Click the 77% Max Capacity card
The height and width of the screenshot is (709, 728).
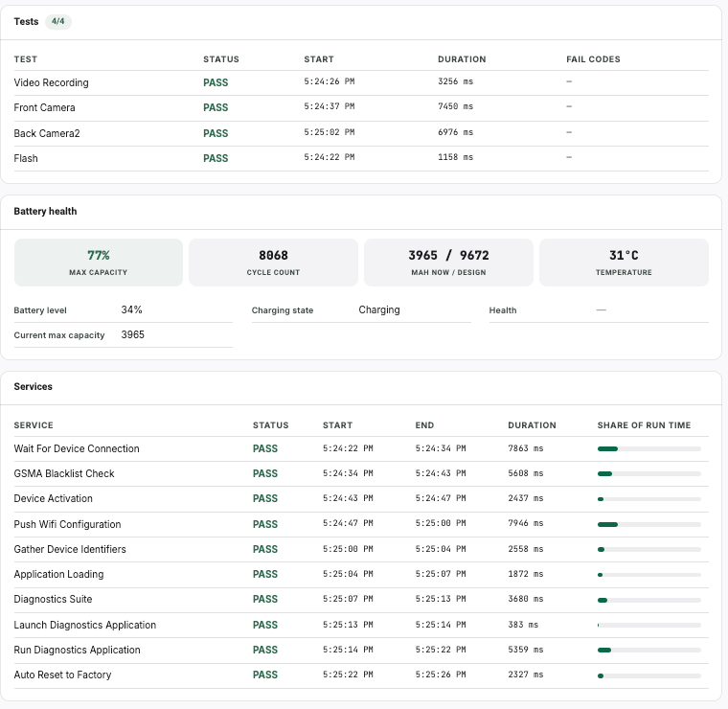pyautogui.click(x=99, y=263)
